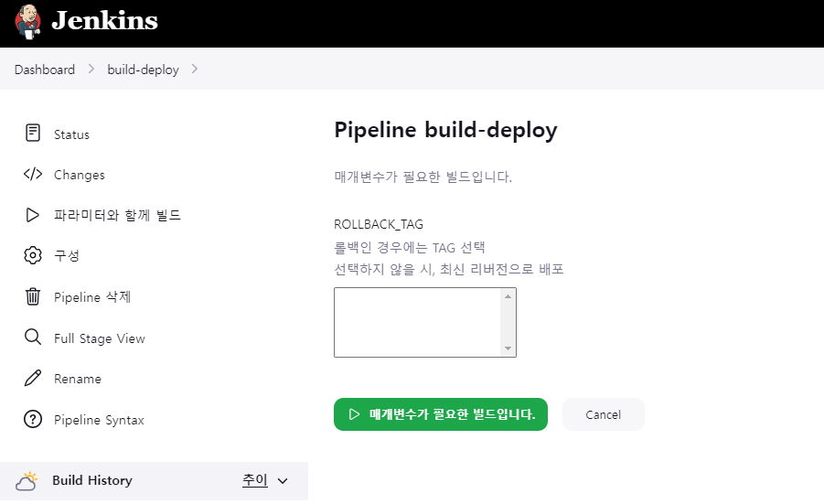Click the green 매개변수가 필요한 빌드입니다 build button

[441, 414]
